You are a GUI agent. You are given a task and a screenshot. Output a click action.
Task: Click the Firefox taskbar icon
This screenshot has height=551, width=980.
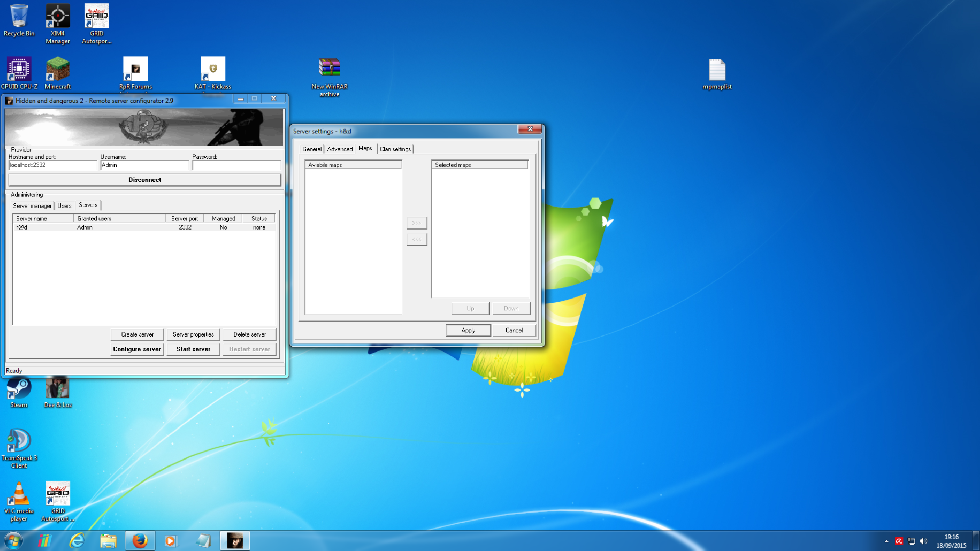140,540
